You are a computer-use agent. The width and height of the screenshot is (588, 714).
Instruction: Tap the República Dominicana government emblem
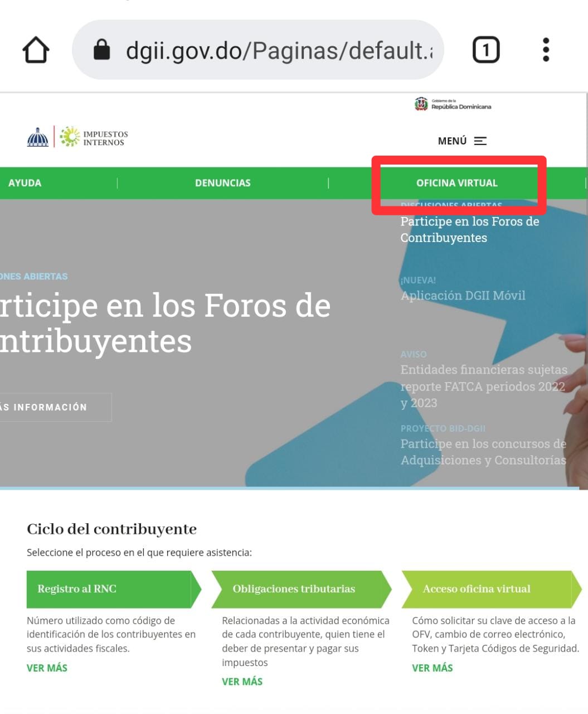[x=421, y=104]
